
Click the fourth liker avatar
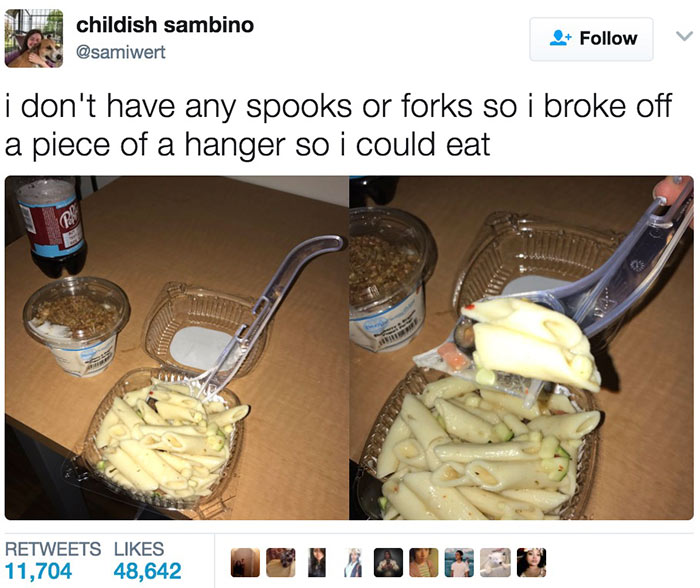click(x=352, y=563)
